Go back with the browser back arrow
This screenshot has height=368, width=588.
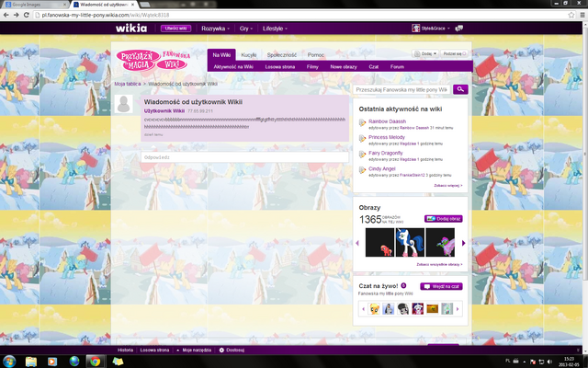tap(6, 15)
